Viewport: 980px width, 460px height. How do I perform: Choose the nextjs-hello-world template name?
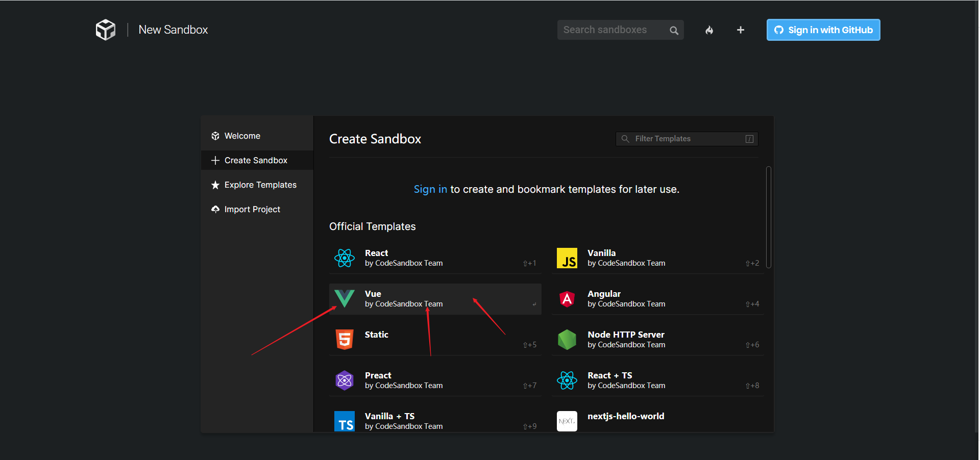click(x=626, y=416)
